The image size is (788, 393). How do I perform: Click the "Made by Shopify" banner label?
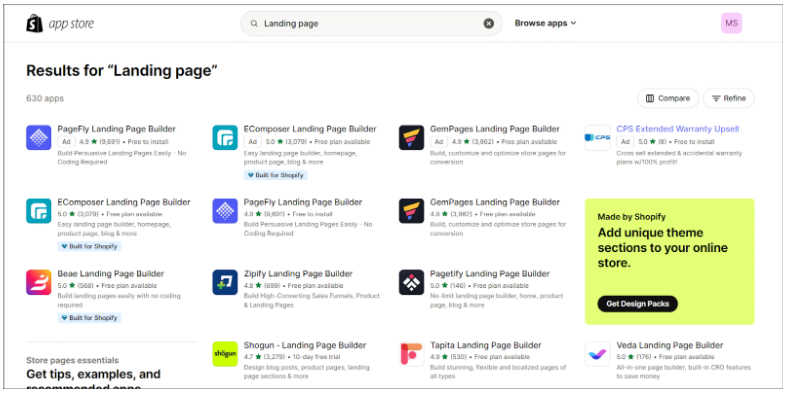pyautogui.click(x=631, y=217)
